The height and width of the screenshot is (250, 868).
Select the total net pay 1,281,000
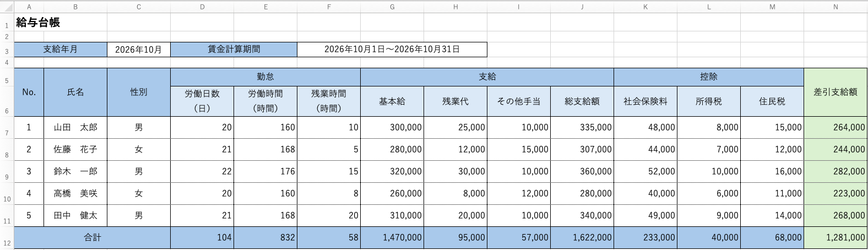(x=836, y=238)
